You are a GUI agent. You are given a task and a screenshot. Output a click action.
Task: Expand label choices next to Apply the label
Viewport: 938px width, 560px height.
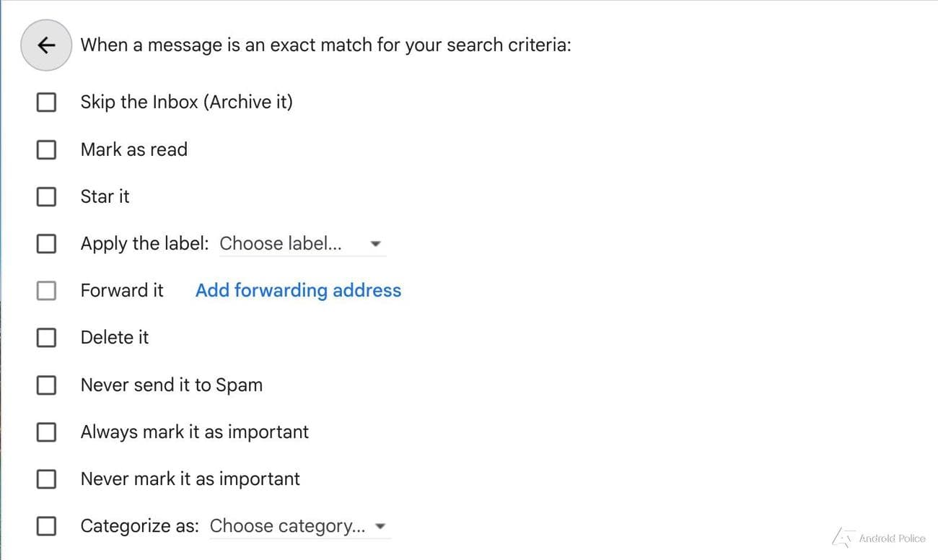tap(376, 244)
